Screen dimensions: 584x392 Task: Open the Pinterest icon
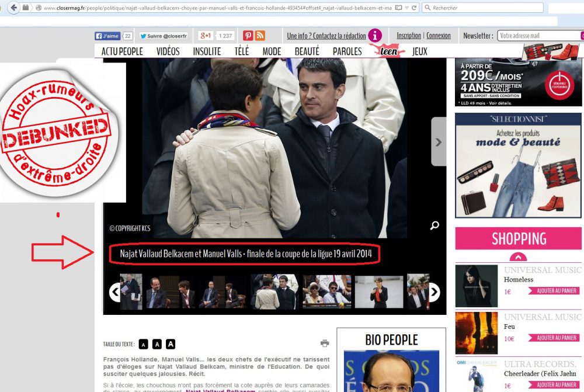tap(248, 36)
